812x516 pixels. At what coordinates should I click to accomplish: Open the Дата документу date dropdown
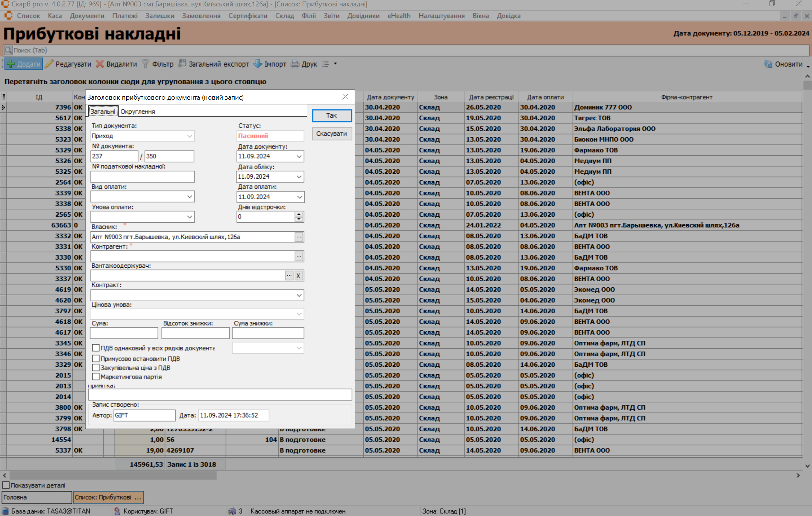299,156
